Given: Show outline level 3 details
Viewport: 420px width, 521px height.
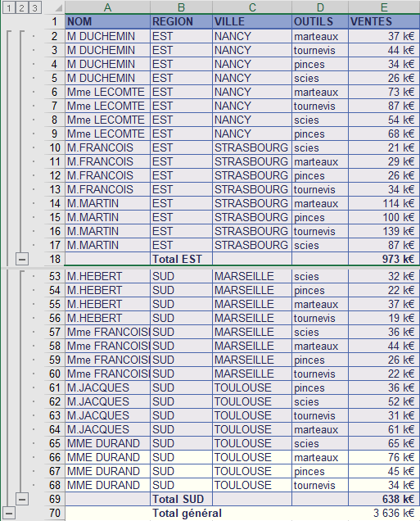Looking at the screenshot, I should click(x=35, y=7).
